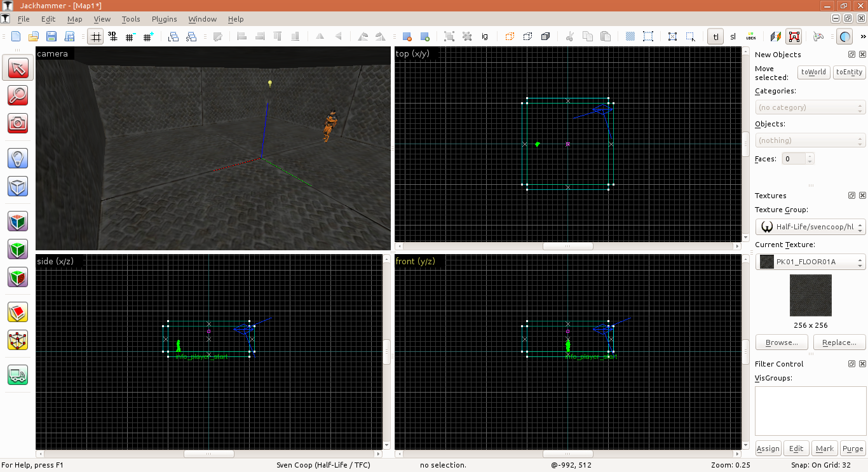Open the Categories dropdown

[x=810, y=107]
